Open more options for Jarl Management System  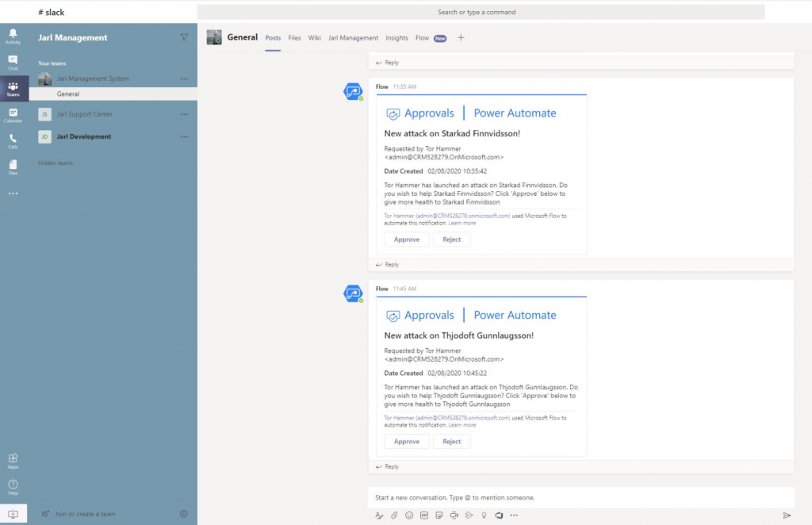click(184, 79)
